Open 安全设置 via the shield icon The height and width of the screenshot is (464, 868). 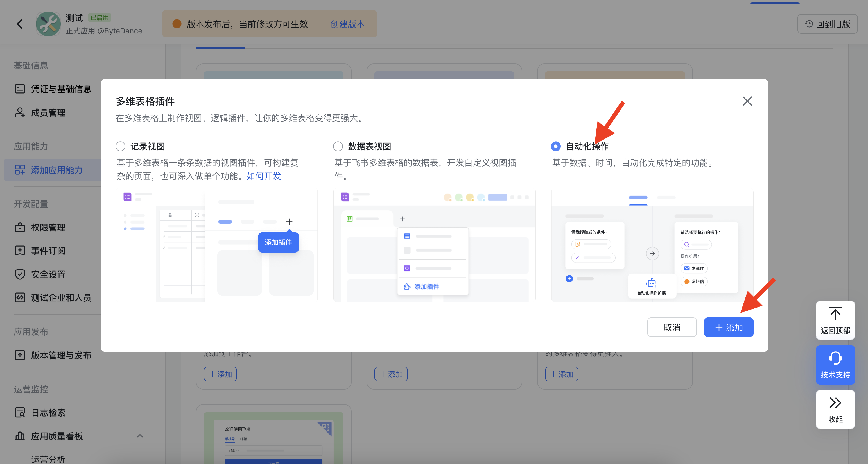[x=20, y=274]
